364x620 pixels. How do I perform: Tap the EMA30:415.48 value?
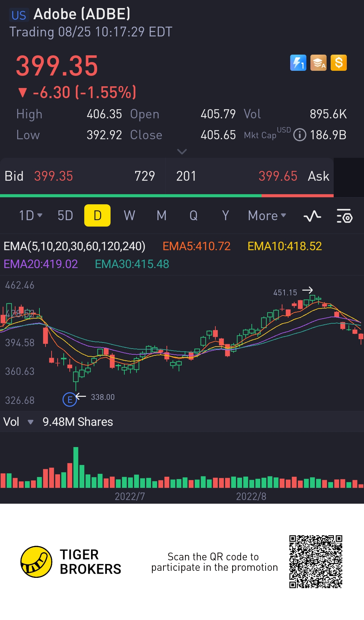132,264
